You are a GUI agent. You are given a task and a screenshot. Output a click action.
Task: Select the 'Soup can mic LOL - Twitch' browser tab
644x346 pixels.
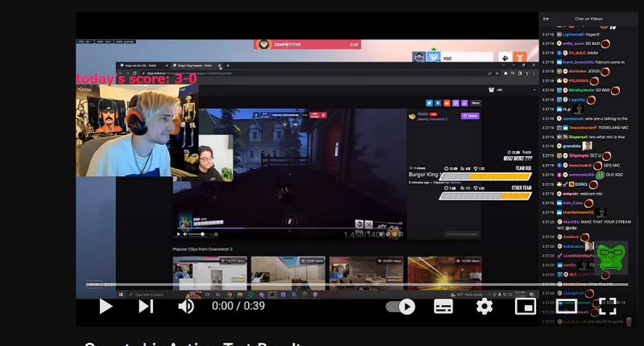click(142, 66)
